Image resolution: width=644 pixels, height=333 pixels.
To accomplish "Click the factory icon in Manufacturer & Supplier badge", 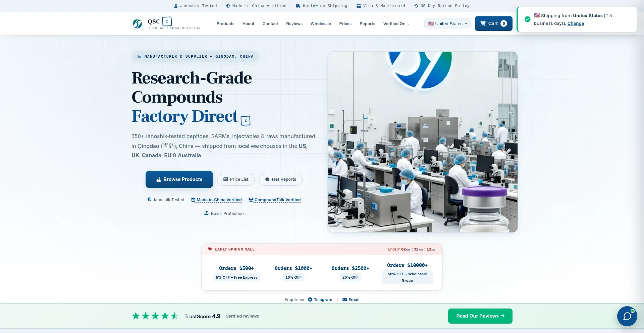I will pyautogui.click(x=139, y=57).
